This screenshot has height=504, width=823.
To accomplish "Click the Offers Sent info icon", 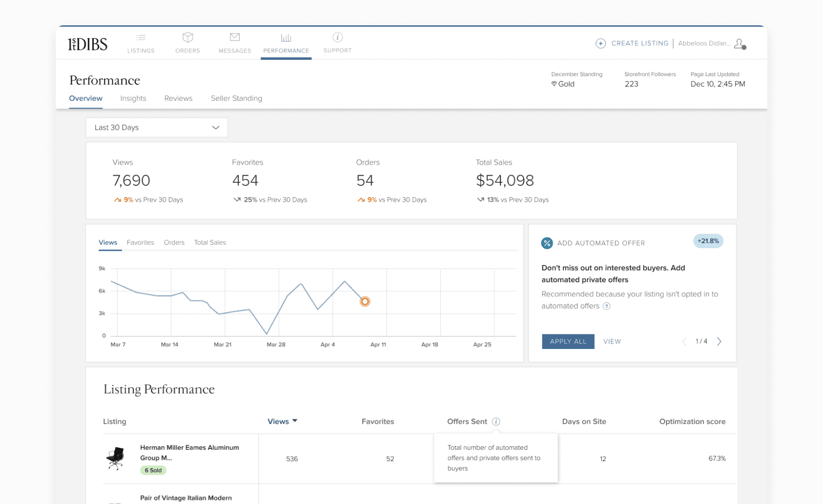I will [496, 421].
